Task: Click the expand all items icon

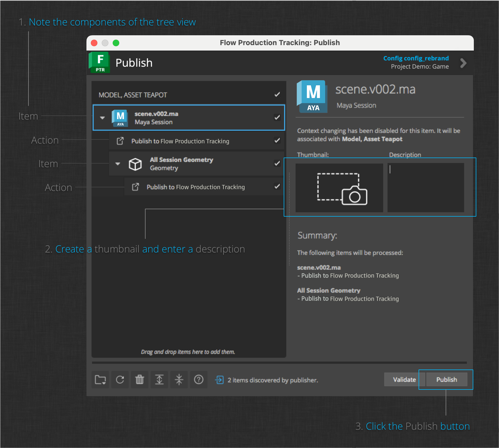Action: coord(159,380)
